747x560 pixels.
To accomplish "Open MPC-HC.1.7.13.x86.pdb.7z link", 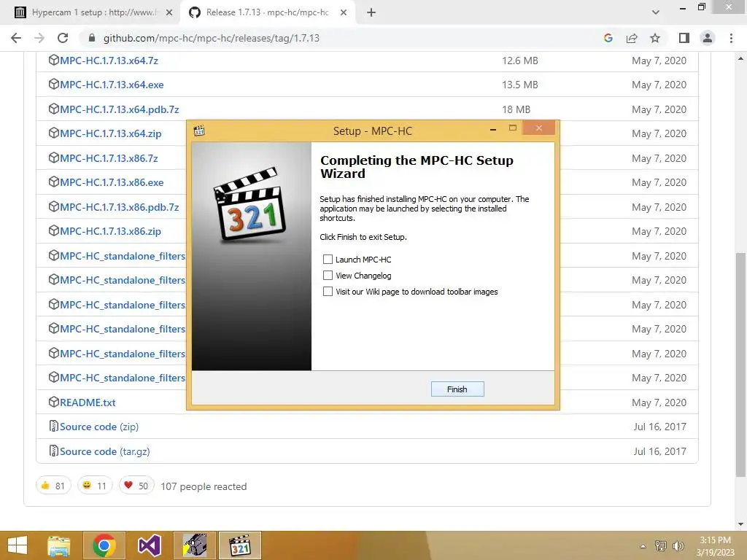I will (x=119, y=207).
